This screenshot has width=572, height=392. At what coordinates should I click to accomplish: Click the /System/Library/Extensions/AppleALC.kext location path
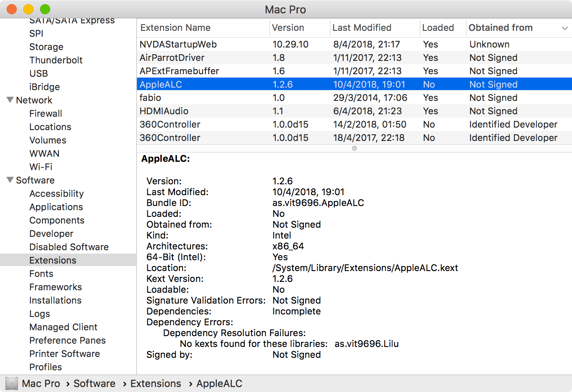click(x=365, y=268)
